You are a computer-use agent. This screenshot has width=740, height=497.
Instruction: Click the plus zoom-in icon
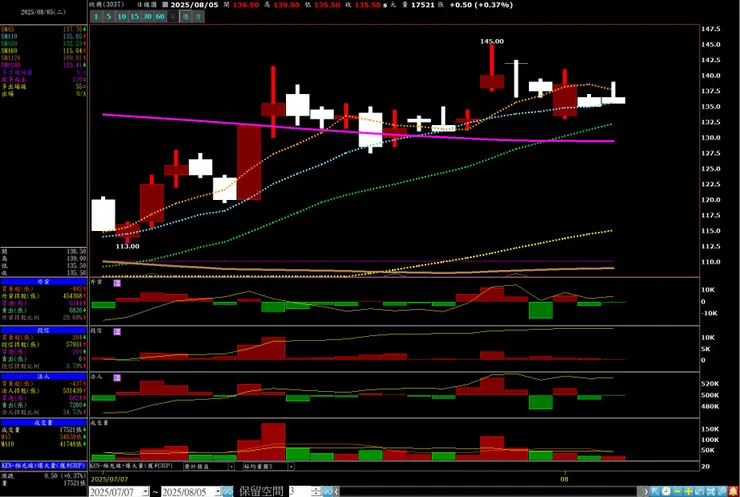pos(688,492)
